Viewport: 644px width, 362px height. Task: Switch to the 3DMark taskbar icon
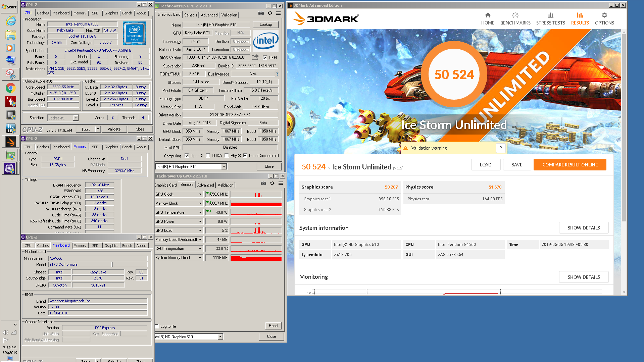click(x=10, y=142)
